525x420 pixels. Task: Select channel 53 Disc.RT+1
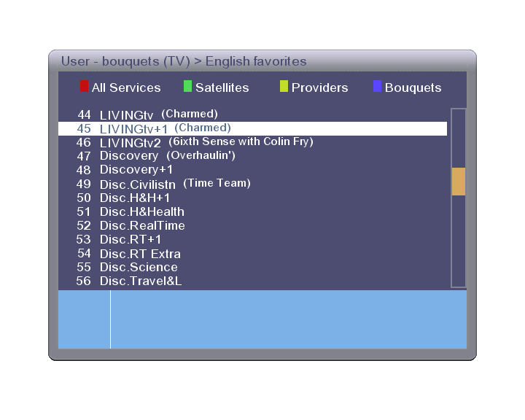point(252,239)
